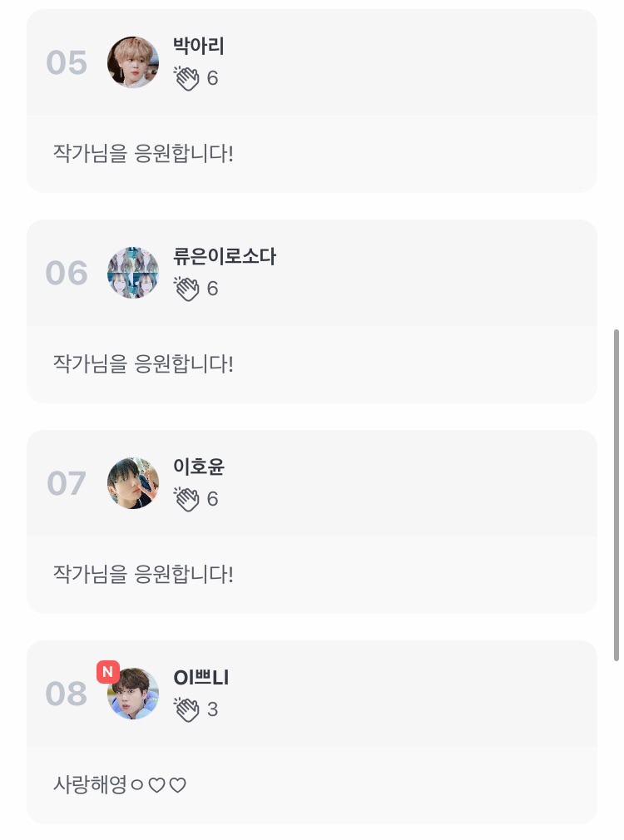
Task: Click clapping hands icon under 박아리
Action: [187, 78]
